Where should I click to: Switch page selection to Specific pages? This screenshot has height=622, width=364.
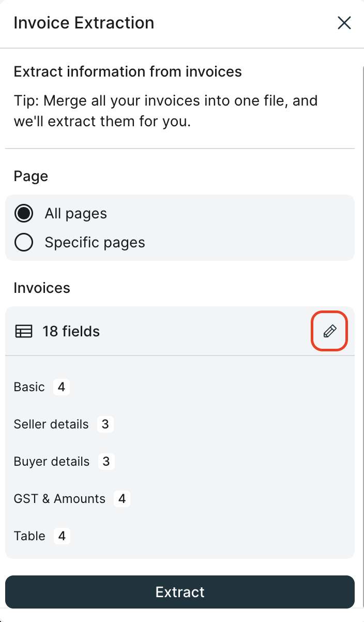click(x=24, y=242)
